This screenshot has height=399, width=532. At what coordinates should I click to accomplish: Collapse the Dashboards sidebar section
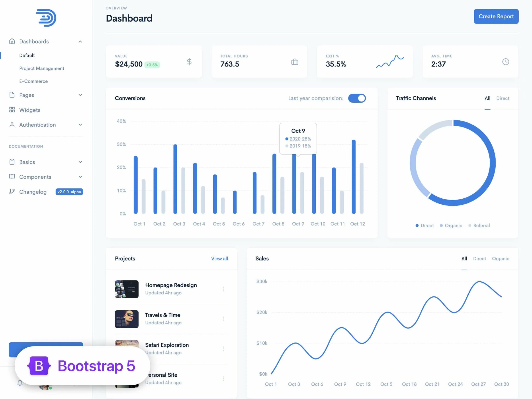point(80,42)
